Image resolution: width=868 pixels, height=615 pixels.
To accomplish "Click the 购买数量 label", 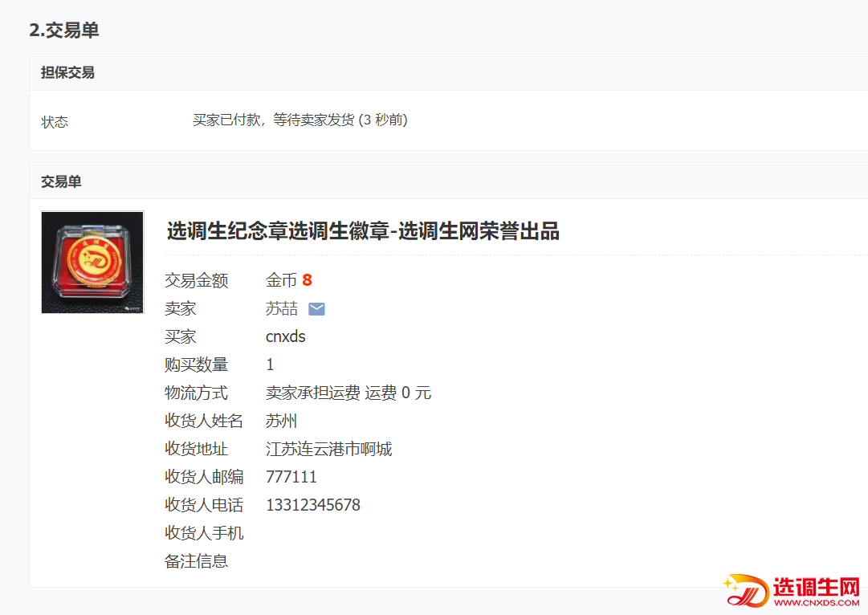I will [197, 365].
